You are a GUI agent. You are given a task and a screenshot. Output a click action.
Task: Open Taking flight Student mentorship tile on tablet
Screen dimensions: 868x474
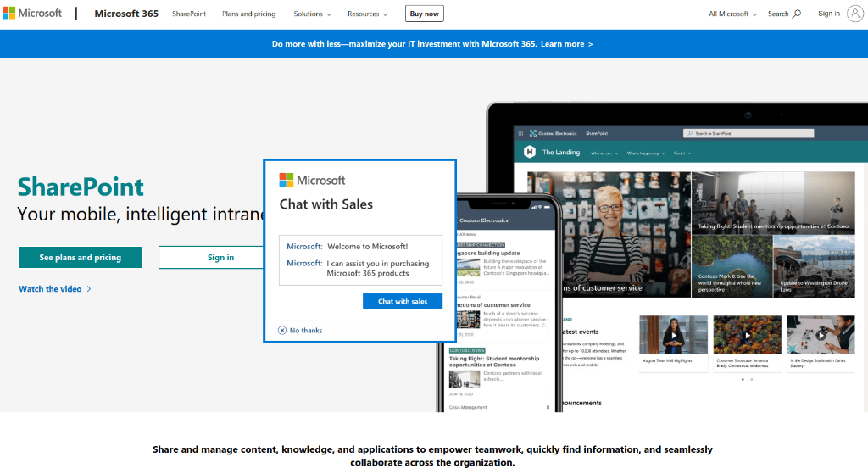(773, 203)
